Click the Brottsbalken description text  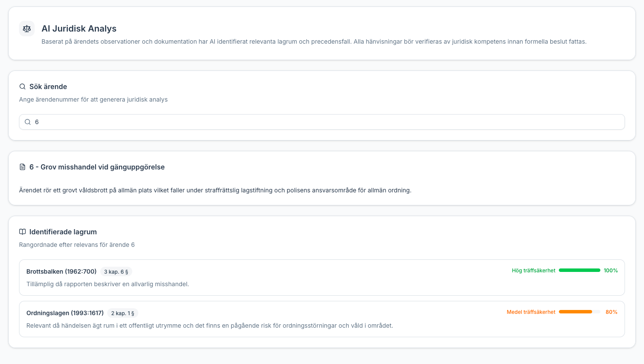(108, 284)
